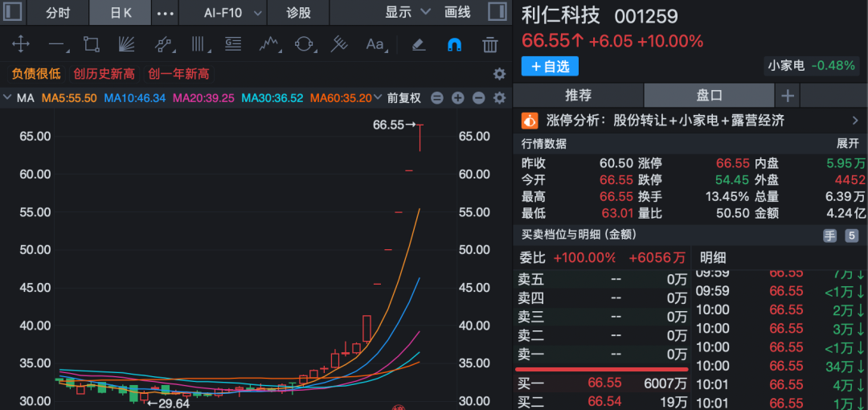Click the 买二 66.54 bid row
The height and width of the screenshot is (410, 868).
click(602, 402)
